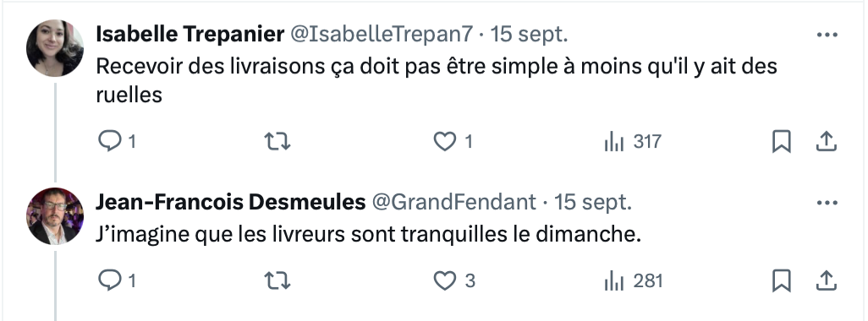
Task: Open Isabelle Trepanier's profile name link
Action: click(x=190, y=35)
